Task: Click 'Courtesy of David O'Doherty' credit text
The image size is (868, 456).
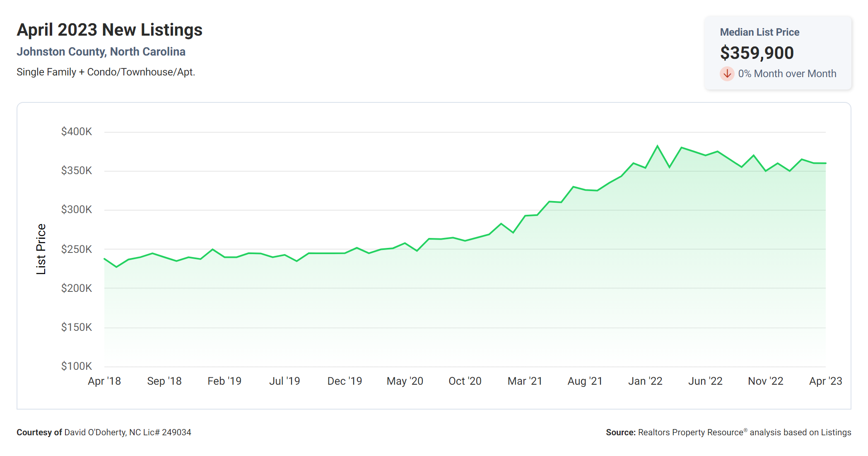Action: (104, 432)
